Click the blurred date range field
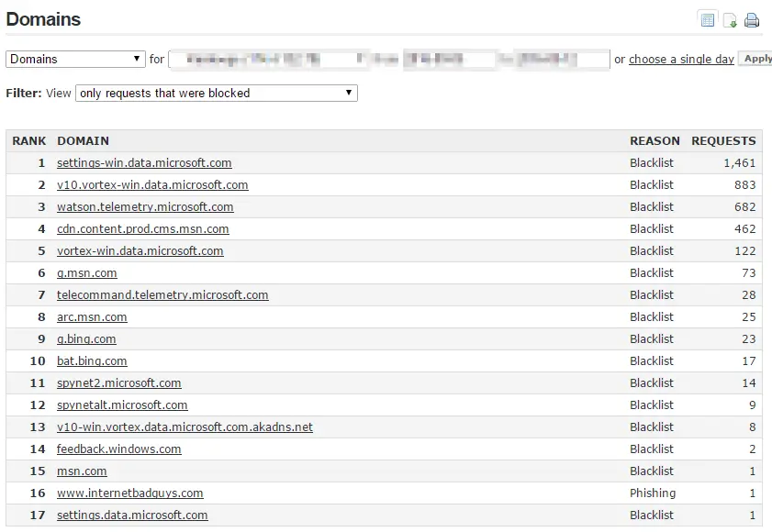 coord(389,60)
